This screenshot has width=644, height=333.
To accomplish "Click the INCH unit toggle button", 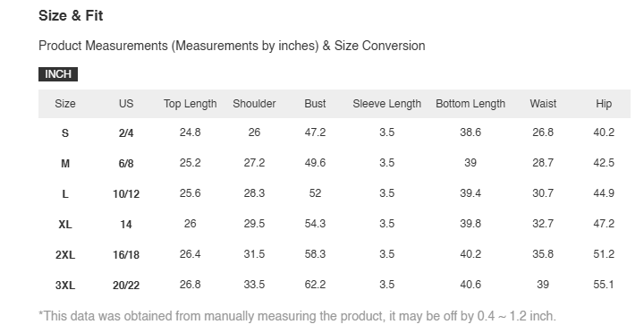I will (58, 74).
